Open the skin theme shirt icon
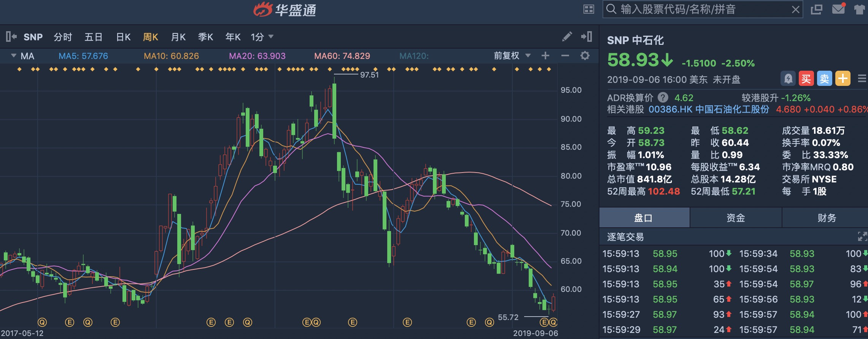Screen dimensions: 868x339 859,9
